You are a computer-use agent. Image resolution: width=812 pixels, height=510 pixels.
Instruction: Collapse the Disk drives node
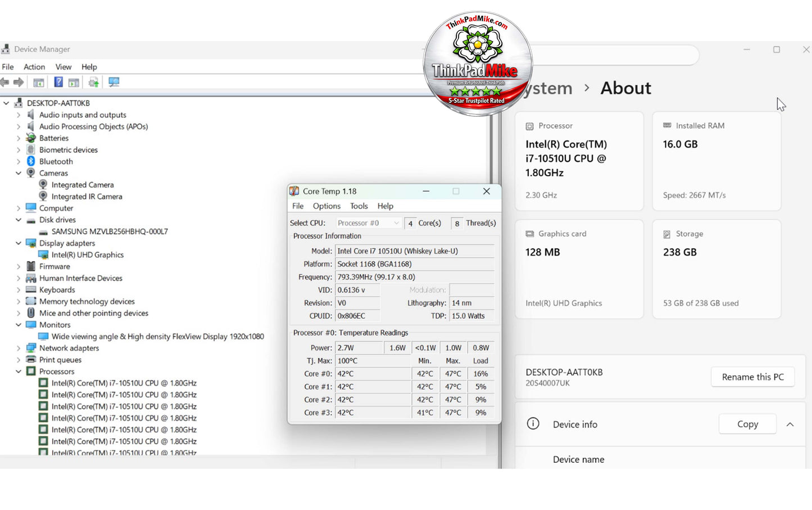[19, 220]
